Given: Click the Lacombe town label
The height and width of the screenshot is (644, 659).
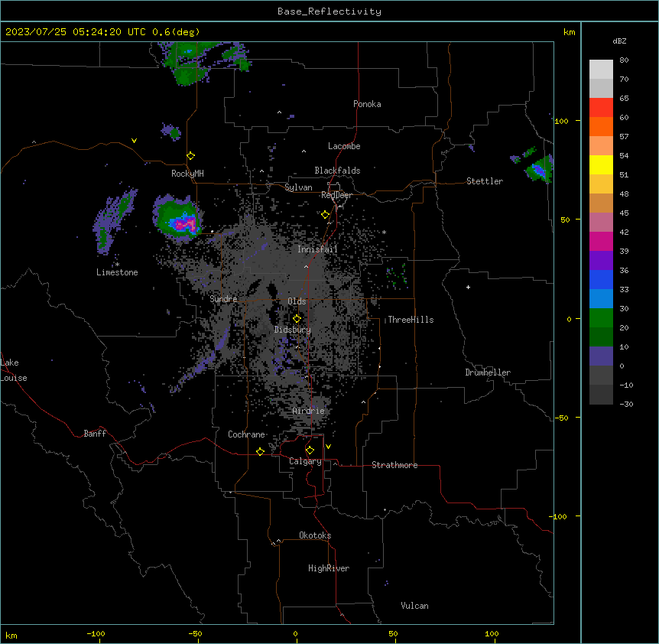Looking at the screenshot, I should point(344,146).
